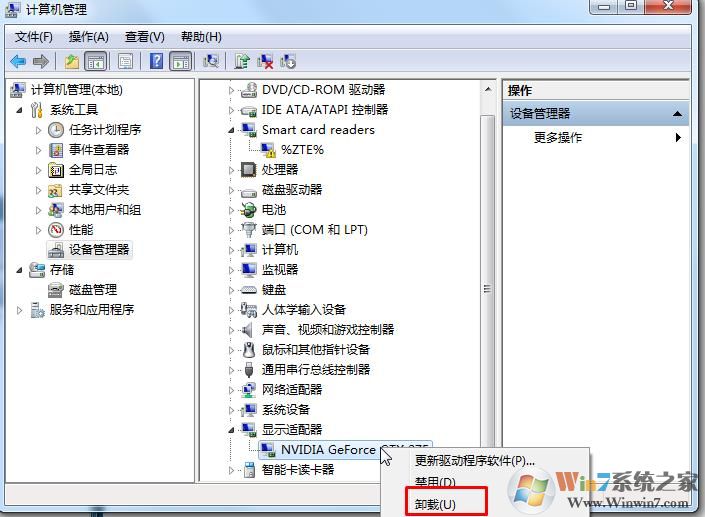Viewport: 705px width, 517px height.
Task: Click the 通用串行总线控制器 USB icon
Action: [x=249, y=370]
